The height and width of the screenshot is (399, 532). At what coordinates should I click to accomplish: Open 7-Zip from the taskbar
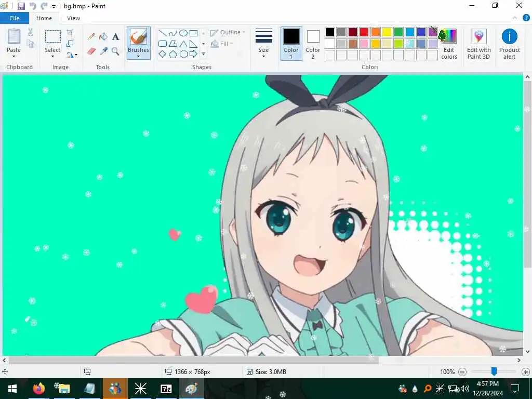coord(166,389)
